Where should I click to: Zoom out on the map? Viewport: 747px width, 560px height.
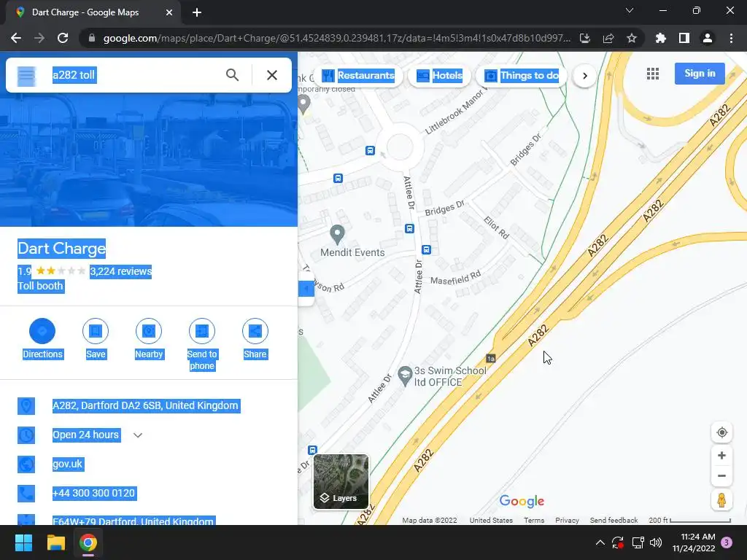(721, 475)
